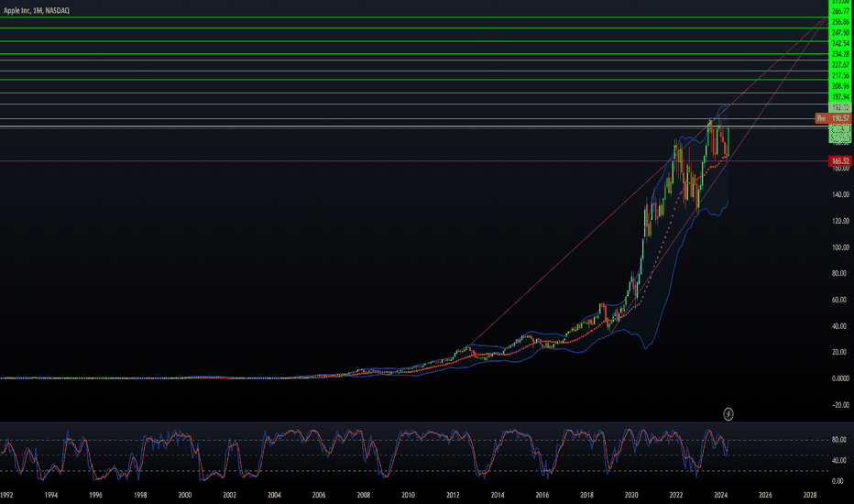Click the 217.56 green price label
854x504 pixels.
(840, 75)
